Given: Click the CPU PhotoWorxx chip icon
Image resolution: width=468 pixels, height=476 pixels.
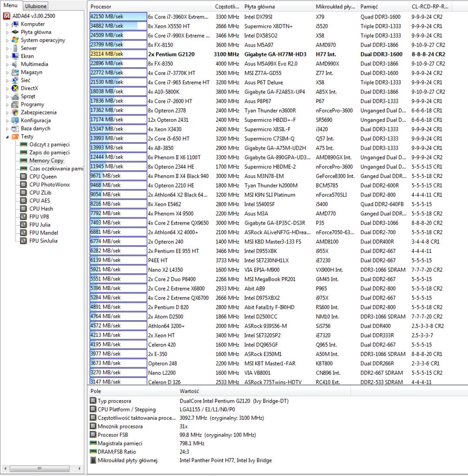Looking at the screenshot, I should tap(23, 185).
